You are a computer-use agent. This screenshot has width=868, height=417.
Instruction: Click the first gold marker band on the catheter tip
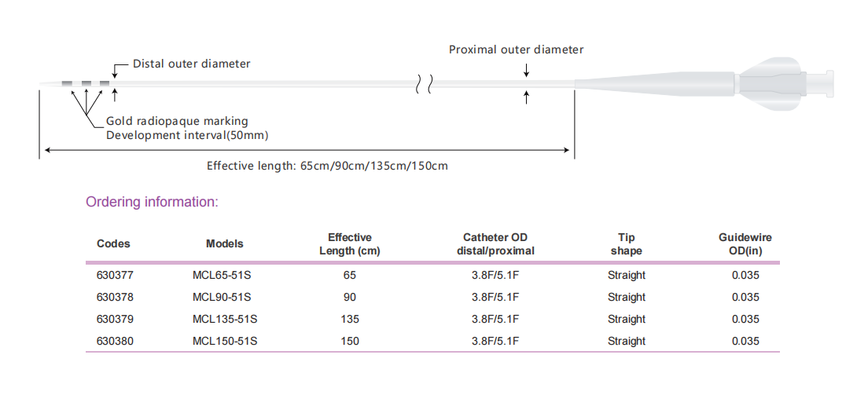[67, 83]
